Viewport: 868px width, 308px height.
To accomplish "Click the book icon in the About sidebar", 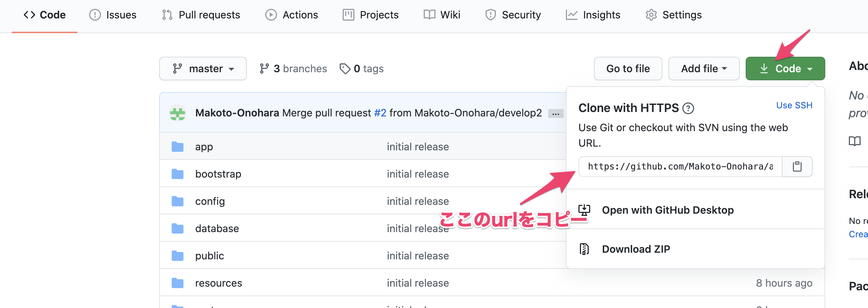I will point(855,141).
